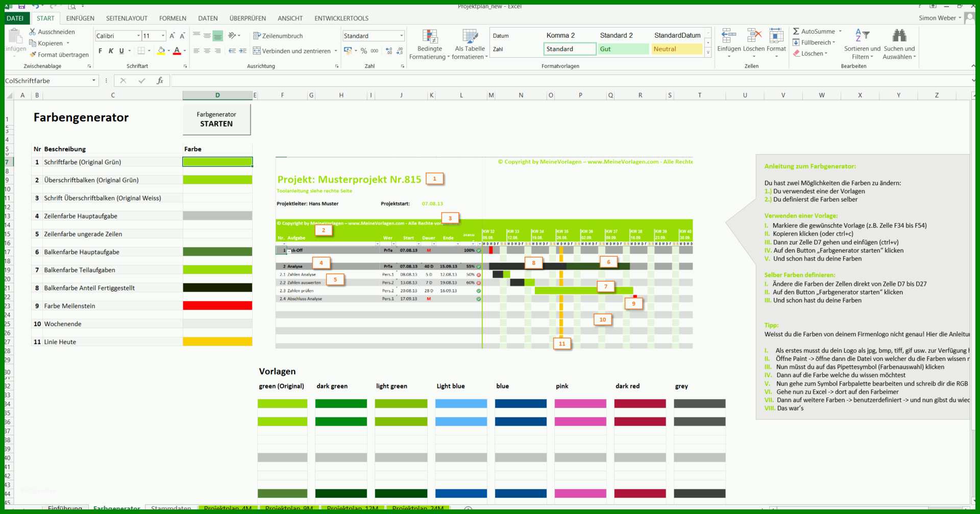980x514 pixels.
Task: Click Farbgenerator STARTEN button
Action: (216, 119)
